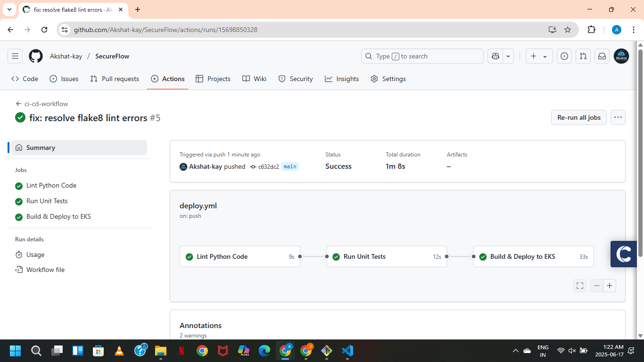Open the Notifications inbox icon

[x=602, y=56]
